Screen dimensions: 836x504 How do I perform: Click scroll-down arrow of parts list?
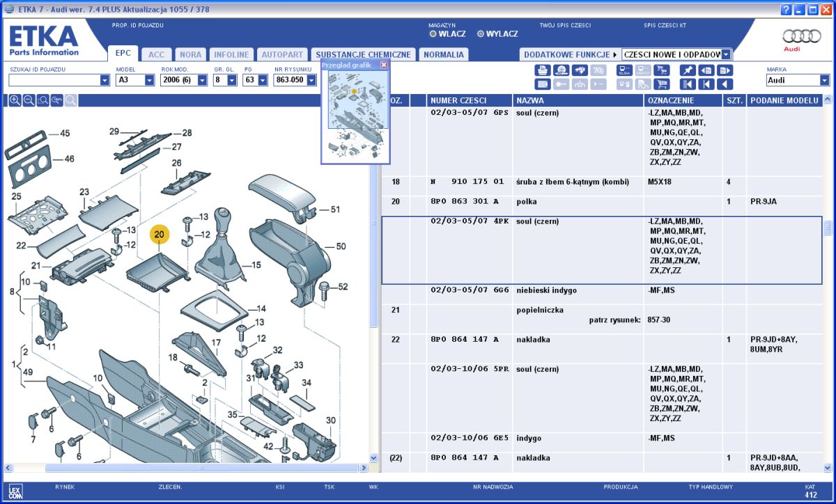pos(827,468)
